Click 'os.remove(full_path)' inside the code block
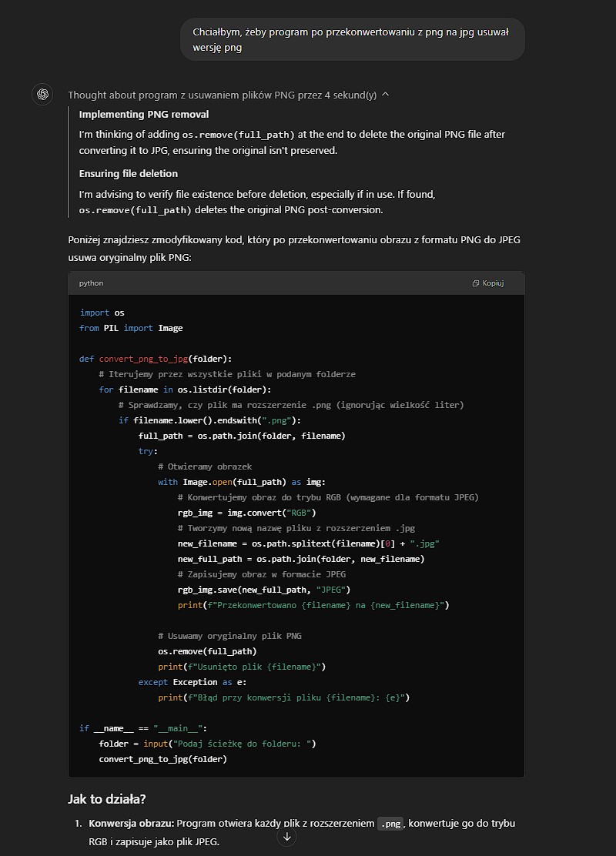 click(x=207, y=651)
